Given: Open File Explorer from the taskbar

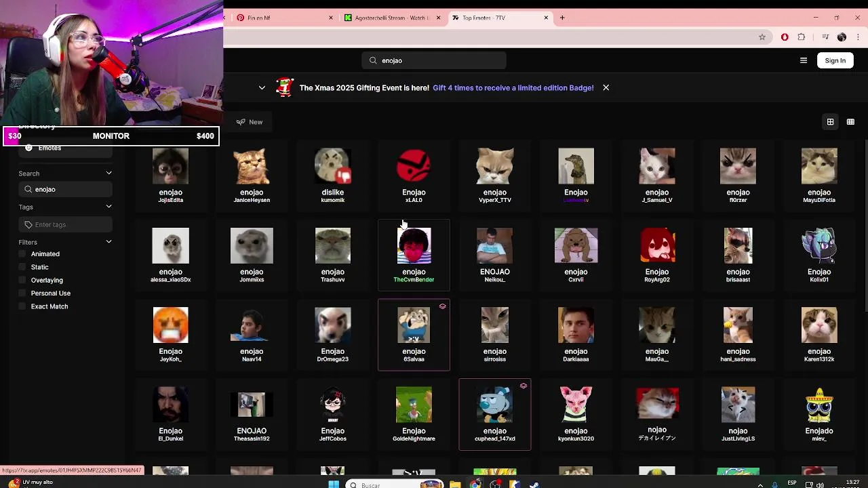Looking at the screenshot, I should [455, 484].
